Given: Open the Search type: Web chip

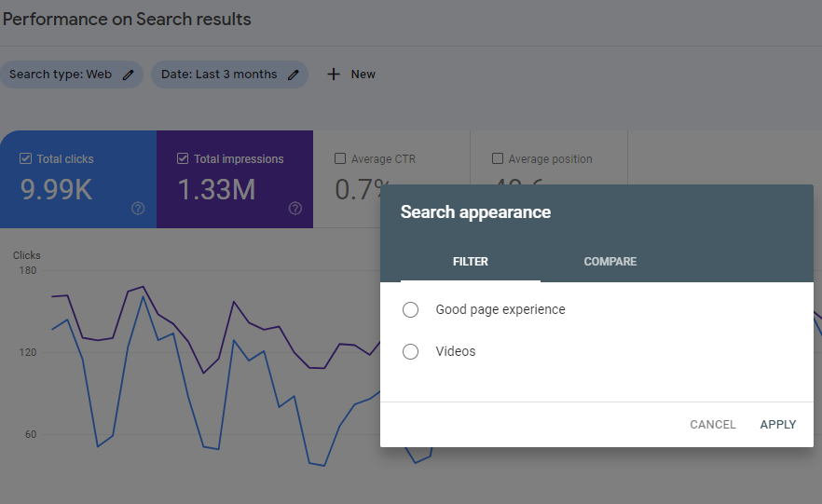Looking at the screenshot, I should pos(72,75).
